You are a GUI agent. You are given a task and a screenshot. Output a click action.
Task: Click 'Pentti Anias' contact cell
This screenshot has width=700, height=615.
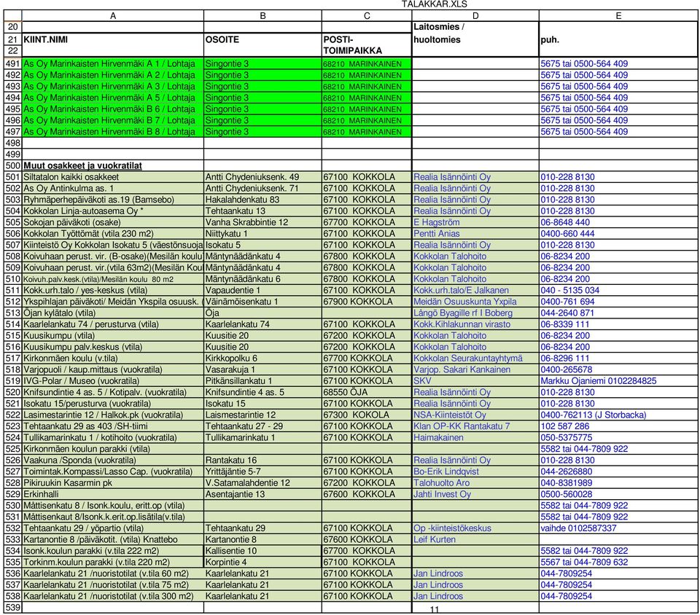[x=475, y=234]
